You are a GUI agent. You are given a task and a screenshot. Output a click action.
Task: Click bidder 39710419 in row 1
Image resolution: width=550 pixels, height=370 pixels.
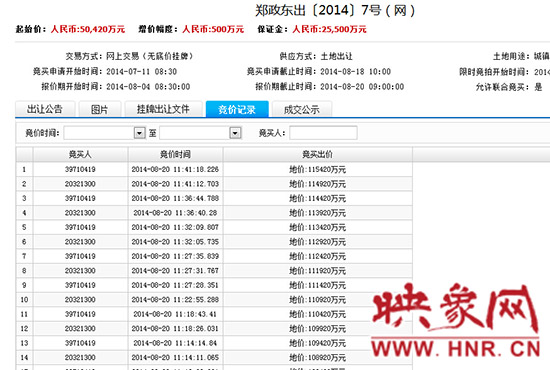point(80,169)
